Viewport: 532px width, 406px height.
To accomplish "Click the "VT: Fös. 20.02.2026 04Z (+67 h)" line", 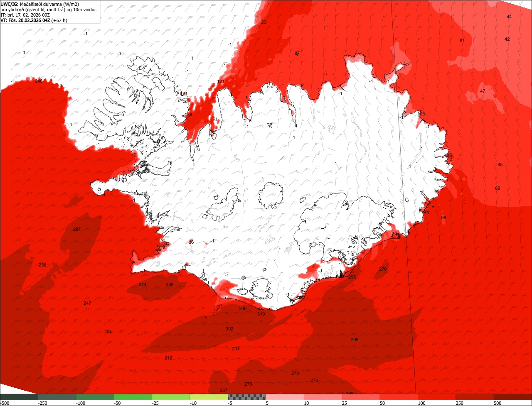I will tap(34, 20).
